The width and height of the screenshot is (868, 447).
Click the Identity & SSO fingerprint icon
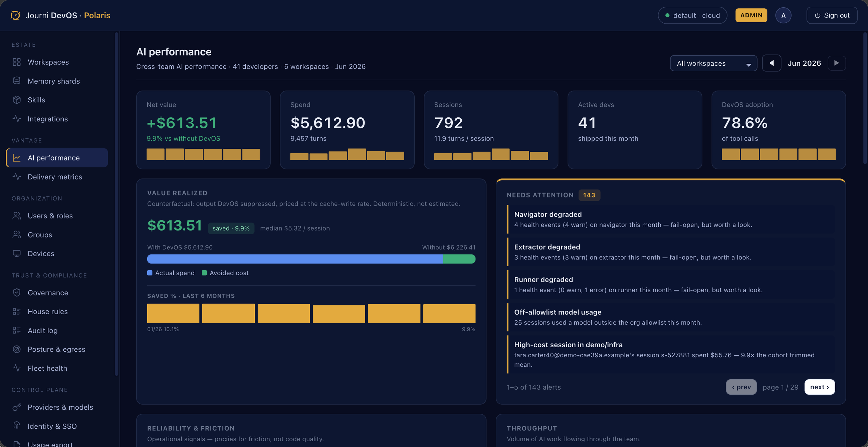click(16, 426)
